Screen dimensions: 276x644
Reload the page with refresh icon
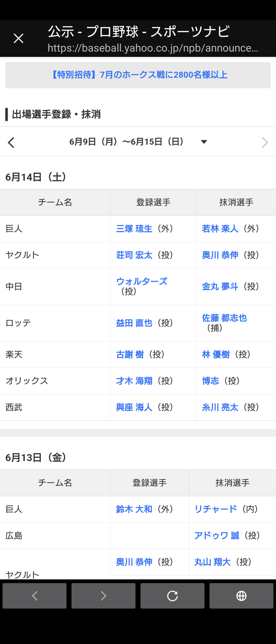pos(172,596)
